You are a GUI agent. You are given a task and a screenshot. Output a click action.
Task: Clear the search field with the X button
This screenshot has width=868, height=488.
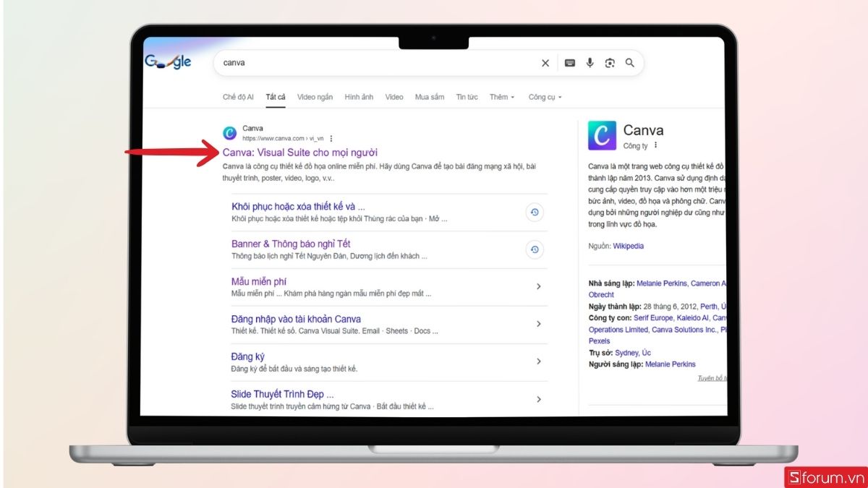pos(545,63)
